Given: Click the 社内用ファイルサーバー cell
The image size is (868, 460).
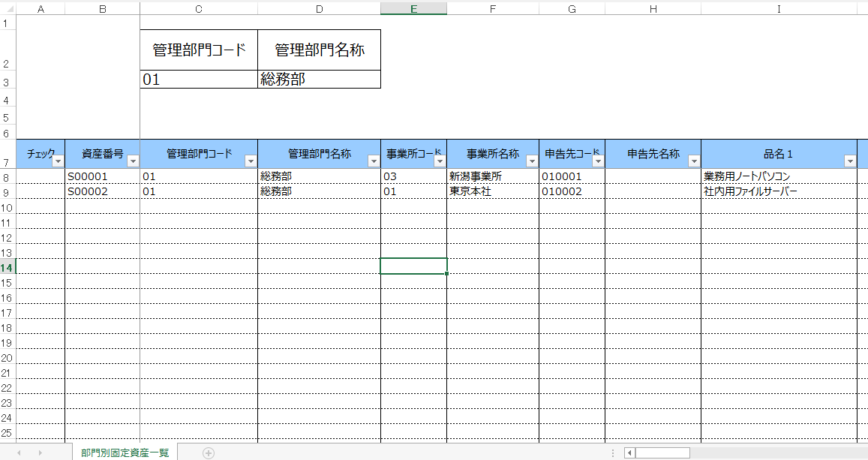Looking at the screenshot, I should (x=779, y=191).
